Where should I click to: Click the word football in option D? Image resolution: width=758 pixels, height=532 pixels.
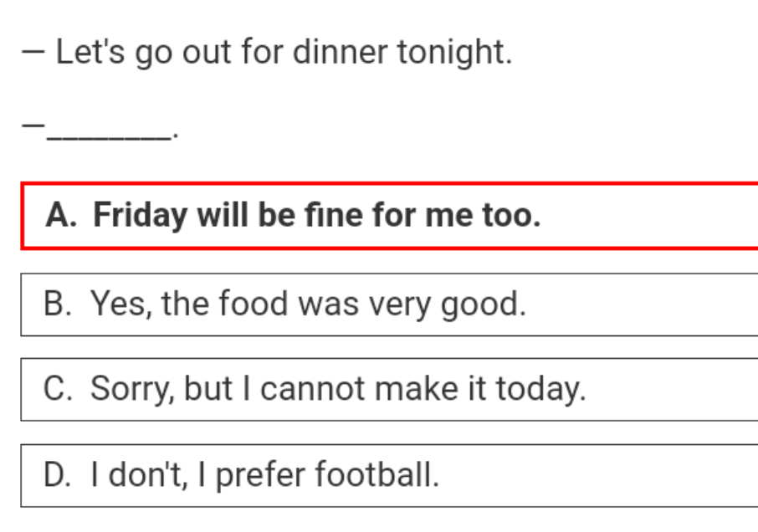(x=376, y=476)
